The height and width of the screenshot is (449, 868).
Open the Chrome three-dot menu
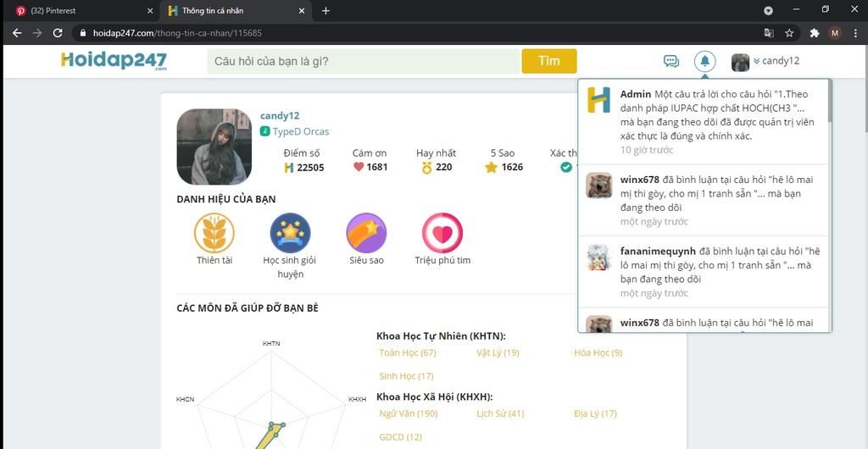click(x=855, y=33)
